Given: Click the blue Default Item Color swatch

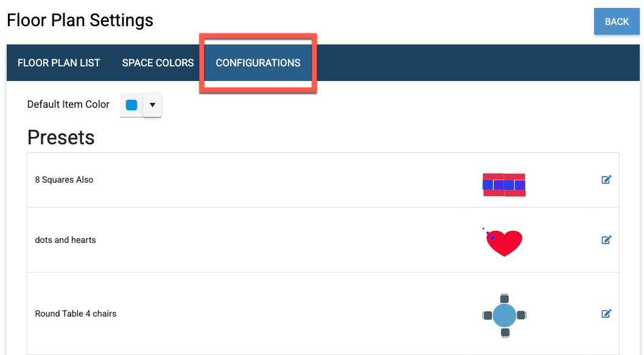Looking at the screenshot, I should [131, 105].
